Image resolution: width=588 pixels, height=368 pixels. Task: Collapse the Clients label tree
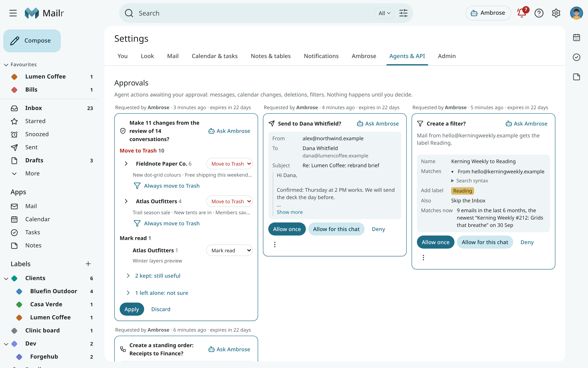[x=6, y=278]
